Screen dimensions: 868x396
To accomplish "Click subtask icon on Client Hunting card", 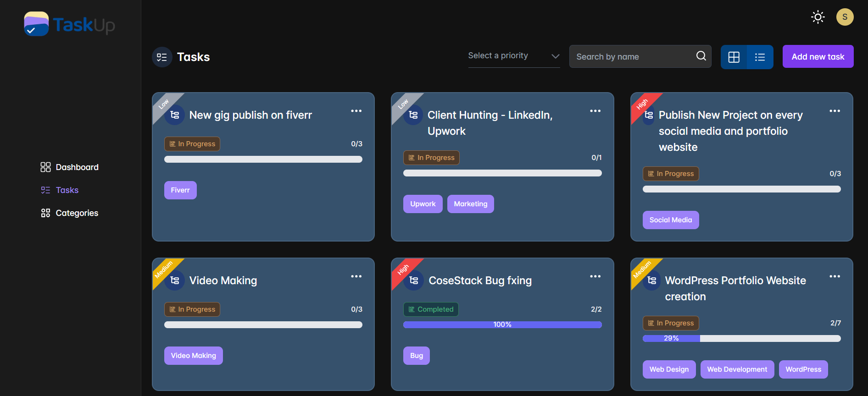I will pos(413,115).
